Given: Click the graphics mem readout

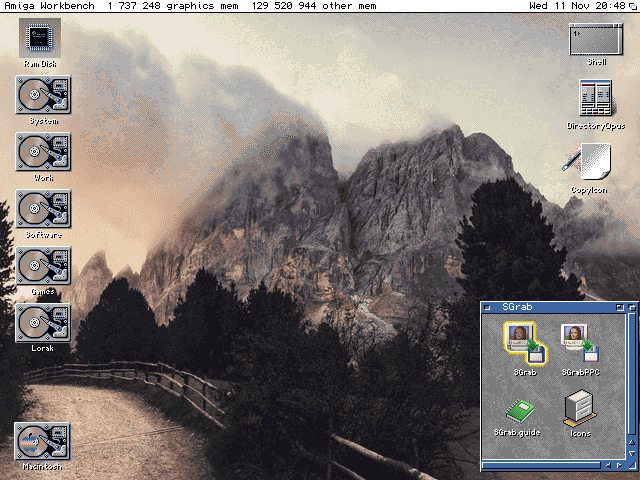Looking at the screenshot, I should [173, 6].
